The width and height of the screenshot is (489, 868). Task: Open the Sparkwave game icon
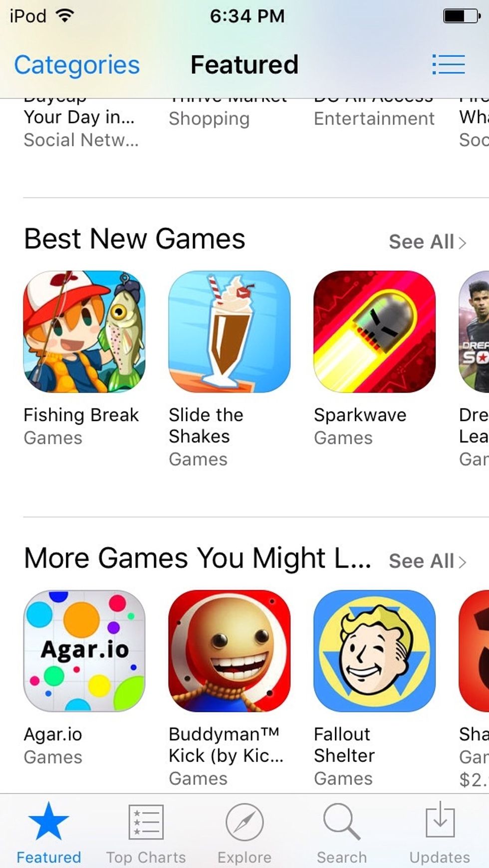(x=375, y=332)
